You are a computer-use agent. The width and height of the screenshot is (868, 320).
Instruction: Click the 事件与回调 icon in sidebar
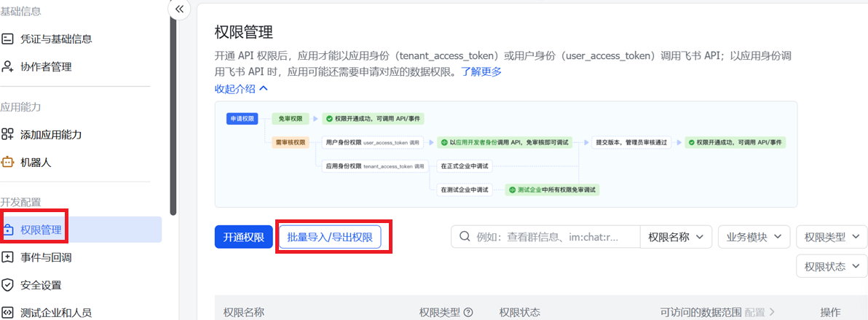pyautogui.click(x=7, y=257)
